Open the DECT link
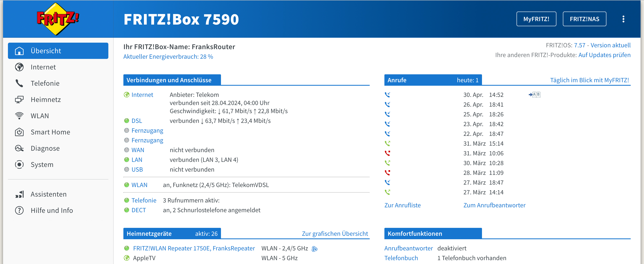This screenshot has height=264, width=644. pos(138,210)
